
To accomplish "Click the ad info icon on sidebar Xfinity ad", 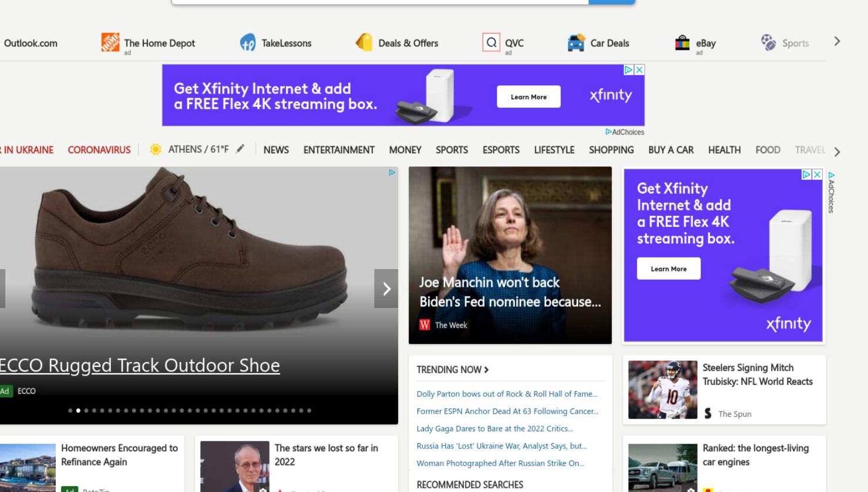I will (x=807, y=175).
